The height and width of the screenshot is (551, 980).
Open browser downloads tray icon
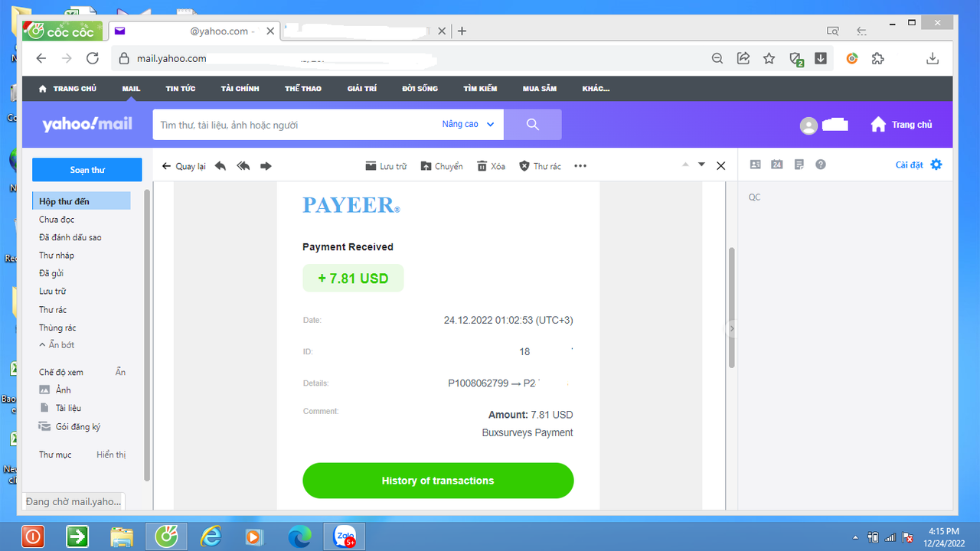coord(933,58)
